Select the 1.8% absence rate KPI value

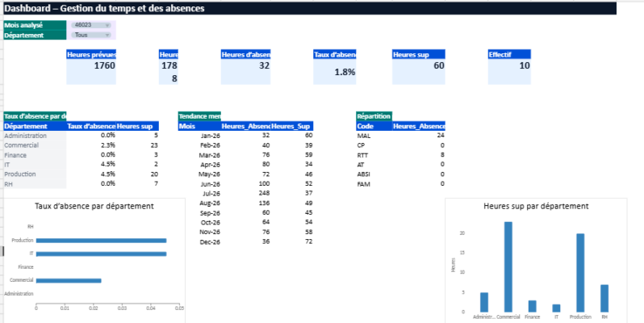pos(335,72)
